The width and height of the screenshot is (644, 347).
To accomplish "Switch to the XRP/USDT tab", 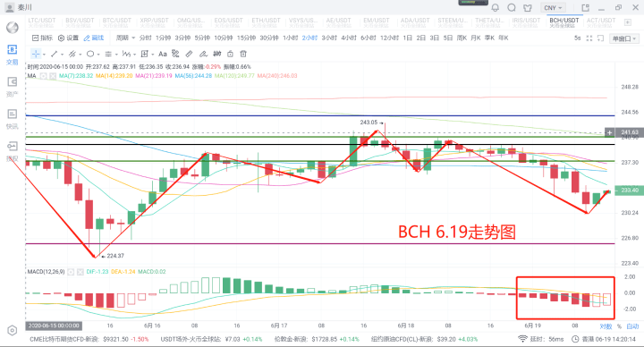I will coord(154,22).
